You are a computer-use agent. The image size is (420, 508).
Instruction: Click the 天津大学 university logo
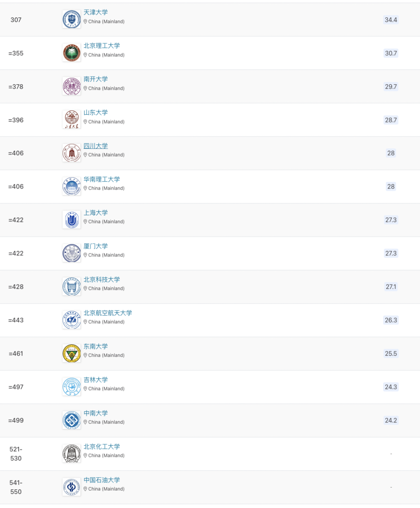click(x=72, y=19)
